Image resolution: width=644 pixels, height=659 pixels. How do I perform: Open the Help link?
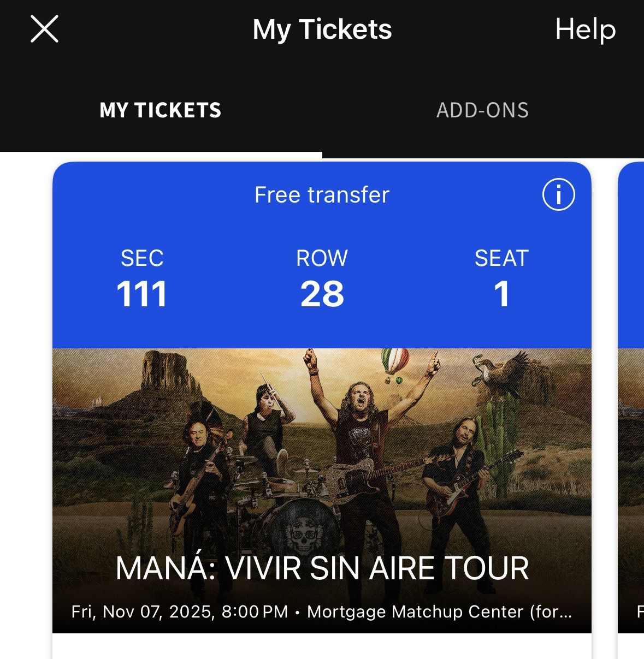pyautogui.click(x=585, y=29)
